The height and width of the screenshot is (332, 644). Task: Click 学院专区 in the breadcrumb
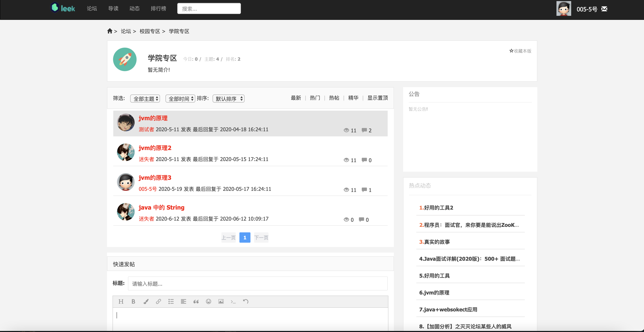(x=179, y=31)
